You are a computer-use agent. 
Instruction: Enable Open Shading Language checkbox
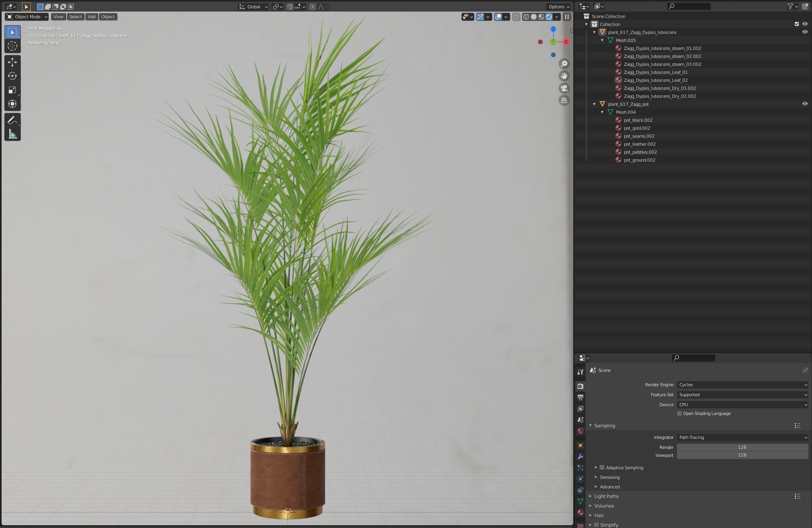tap(679, 413)
